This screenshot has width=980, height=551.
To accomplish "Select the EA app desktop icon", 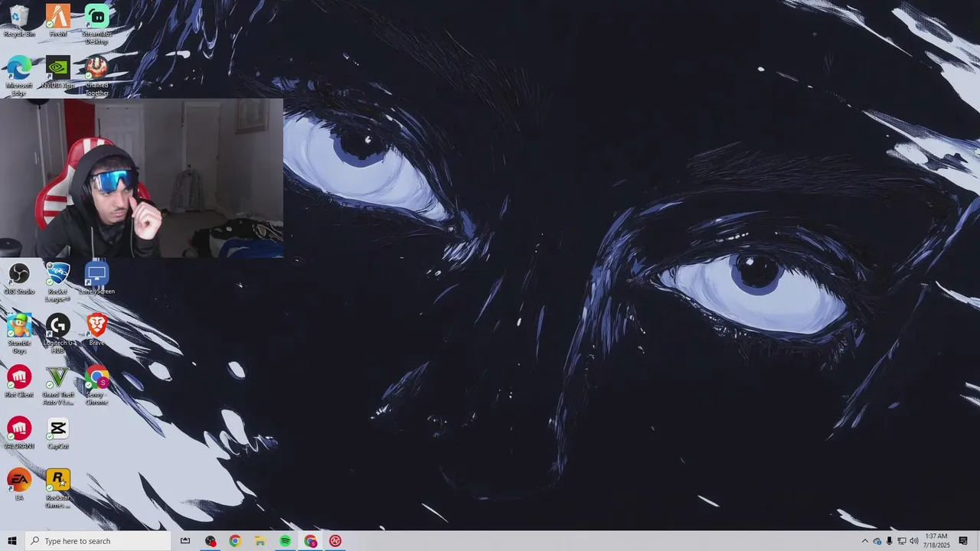I will pyautogui.click(x=19, y=484).
